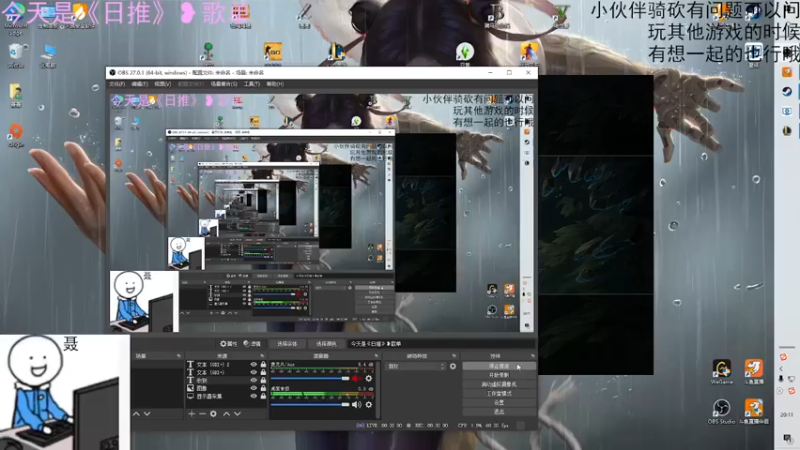This screenshot has height=450, width=800.
Task: Open the 视图(V) menu in OBS
Action: pos(162,84)
